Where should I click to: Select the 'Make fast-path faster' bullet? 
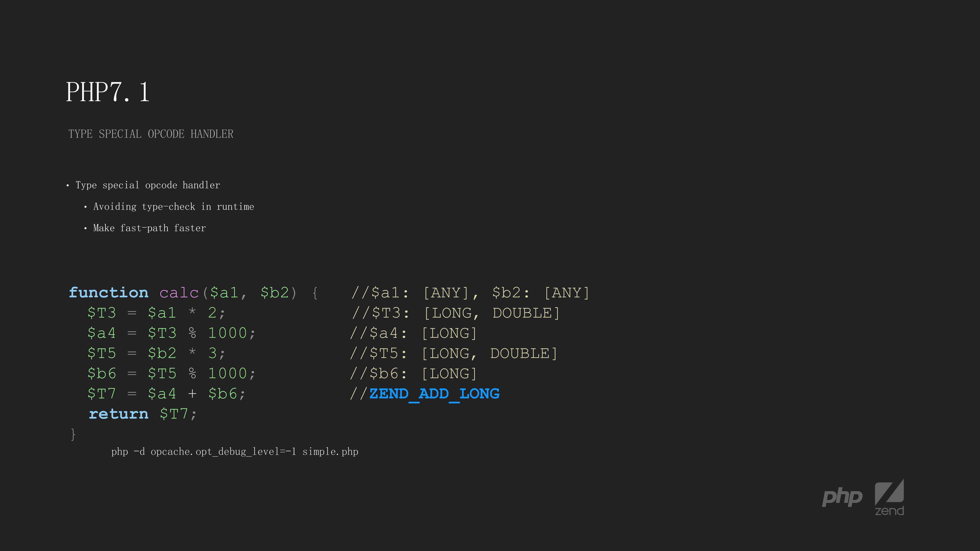point(149,228)
